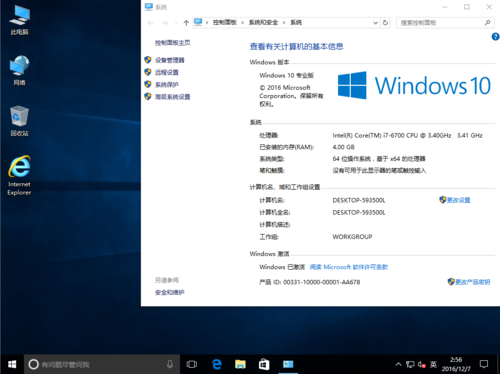Open the address bar history dropdown
Image resolution: width=500 pixels, height=374 pixels.
click(x=375, y=23)
